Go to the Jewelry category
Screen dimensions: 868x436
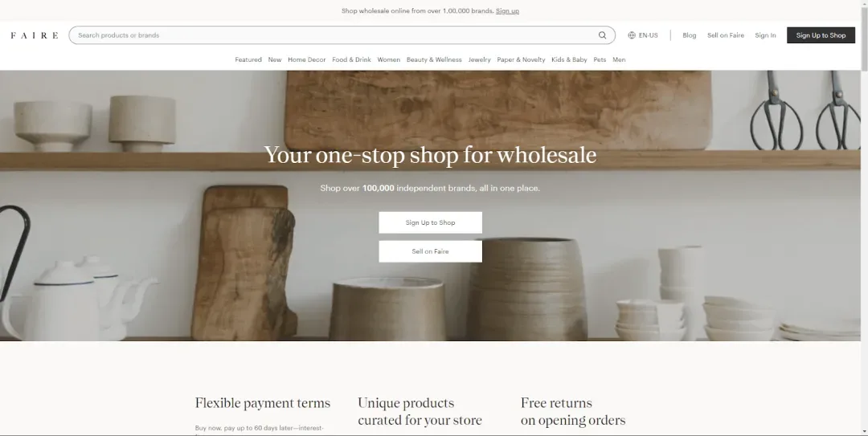[479, 59]
